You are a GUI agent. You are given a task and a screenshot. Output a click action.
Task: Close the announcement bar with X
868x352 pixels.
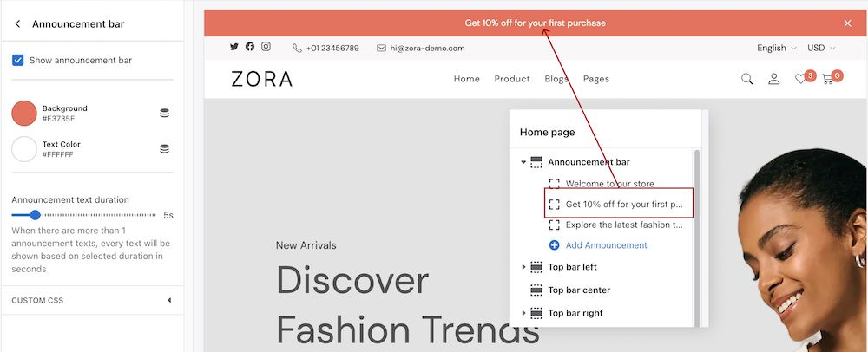coord(847,23)
